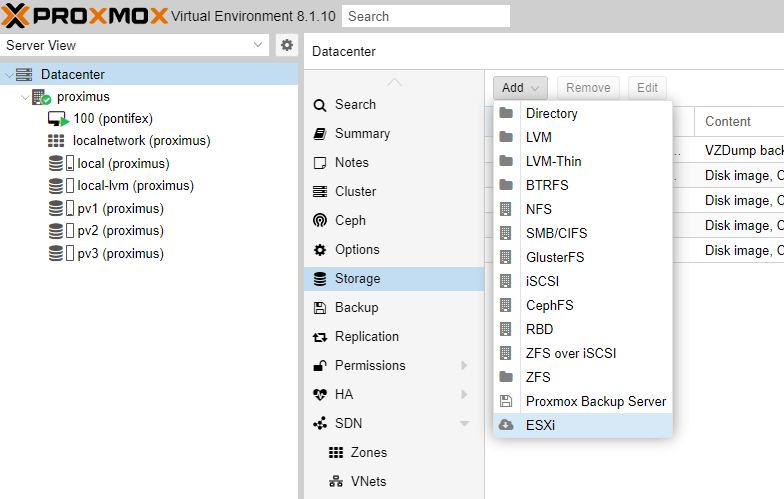Image resolution: width=784 pixels, height=499 pixels.
Task: Click the Edit storage button
Action: (x=647, y=88)
